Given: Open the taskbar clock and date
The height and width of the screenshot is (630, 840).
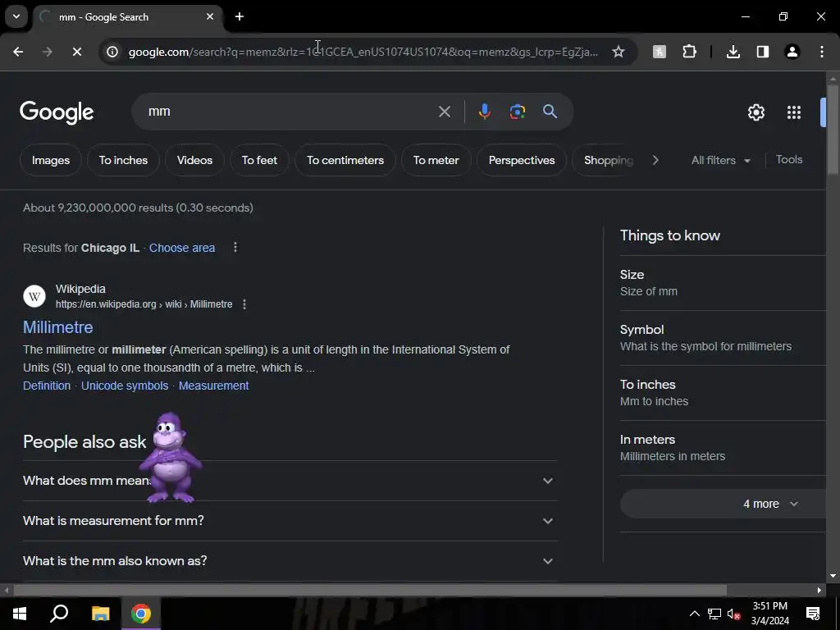Looking at the screenshot, I should (769, 614).
